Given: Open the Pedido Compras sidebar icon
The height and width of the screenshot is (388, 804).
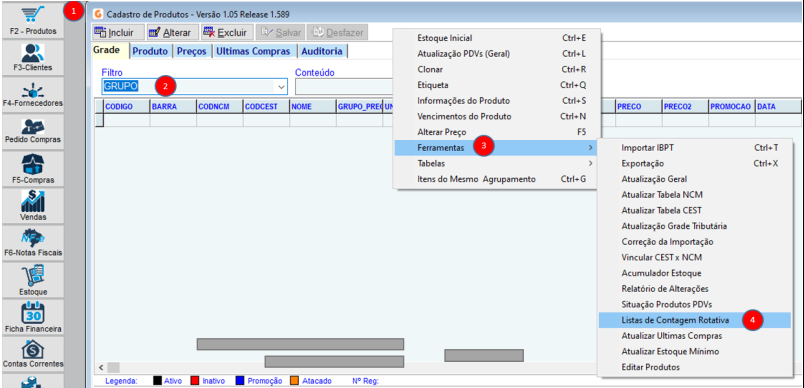Looking at the screenshot, I should pyautogui.click(x=33, y=131).
